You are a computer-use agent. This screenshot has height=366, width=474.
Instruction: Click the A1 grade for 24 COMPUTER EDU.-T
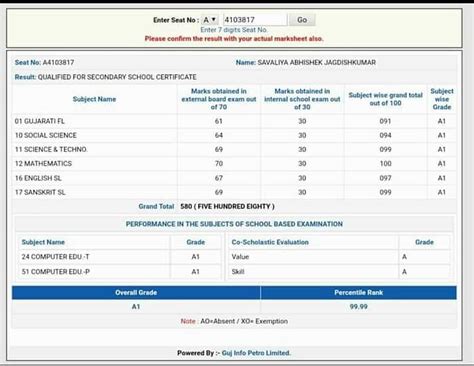195,257
